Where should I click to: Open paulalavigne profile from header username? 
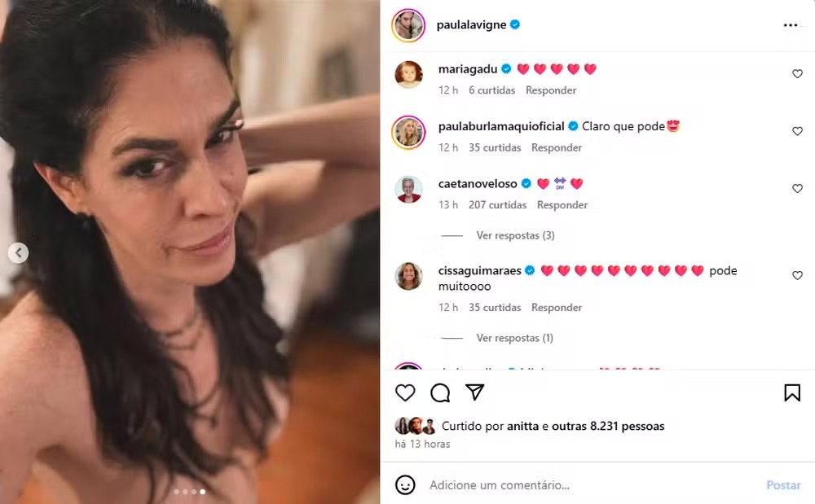tap(473, 25)
